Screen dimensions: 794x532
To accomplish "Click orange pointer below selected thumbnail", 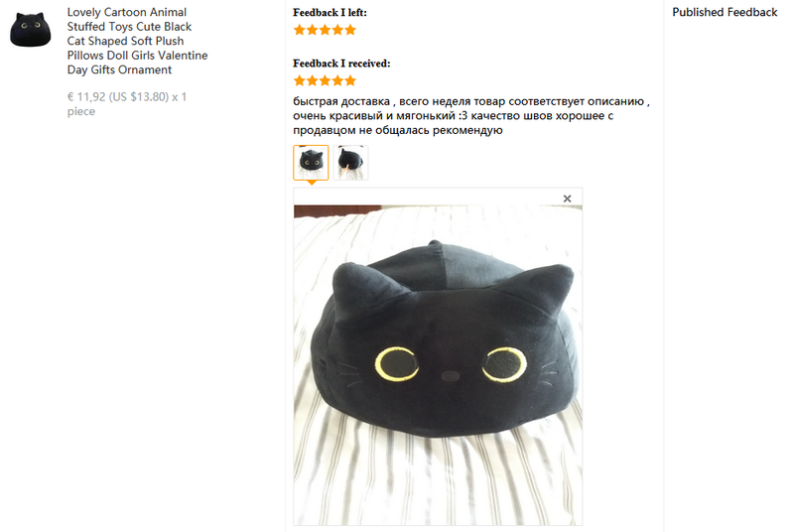I will [x=312, y=183].
